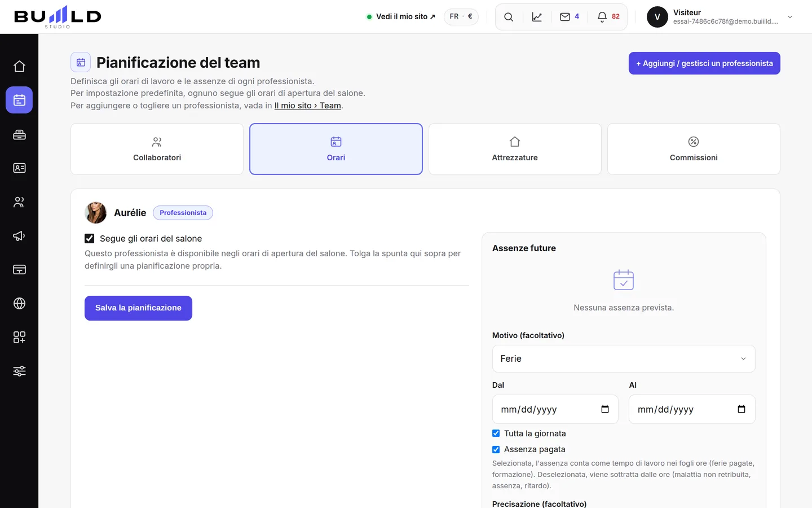Click the Pianificazione del team heading
Viewport: 812px width, 508px height.
pyautogui.click(x=178, y=63)
